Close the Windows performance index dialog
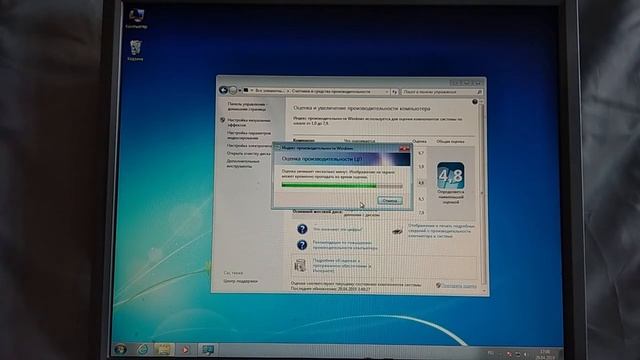The image size is (640, 360). click(x=404, y=148)
